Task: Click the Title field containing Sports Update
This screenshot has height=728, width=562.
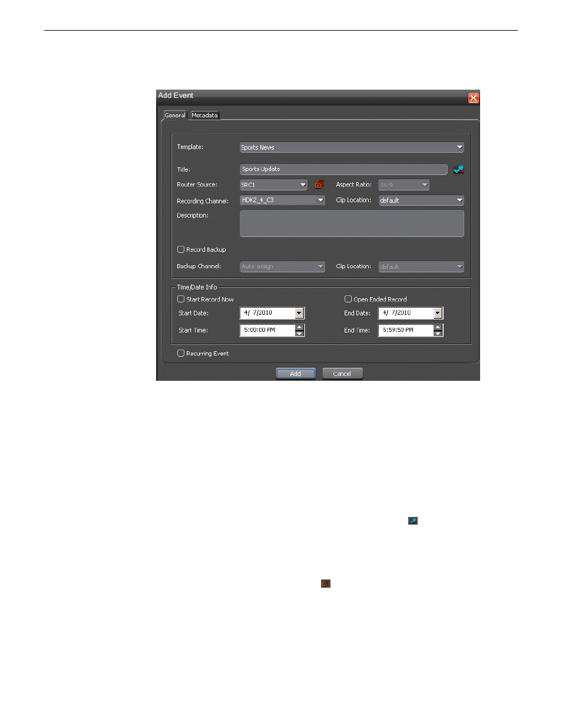Action: pyautogui.click(x=343, y=169)
